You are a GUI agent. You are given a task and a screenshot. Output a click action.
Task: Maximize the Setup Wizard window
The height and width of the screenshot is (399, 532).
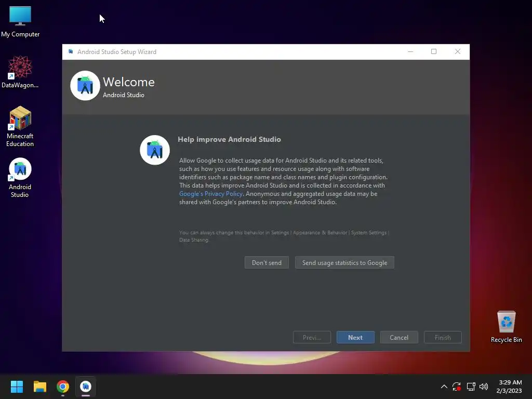pyautogui.click(x=434, y=51)
